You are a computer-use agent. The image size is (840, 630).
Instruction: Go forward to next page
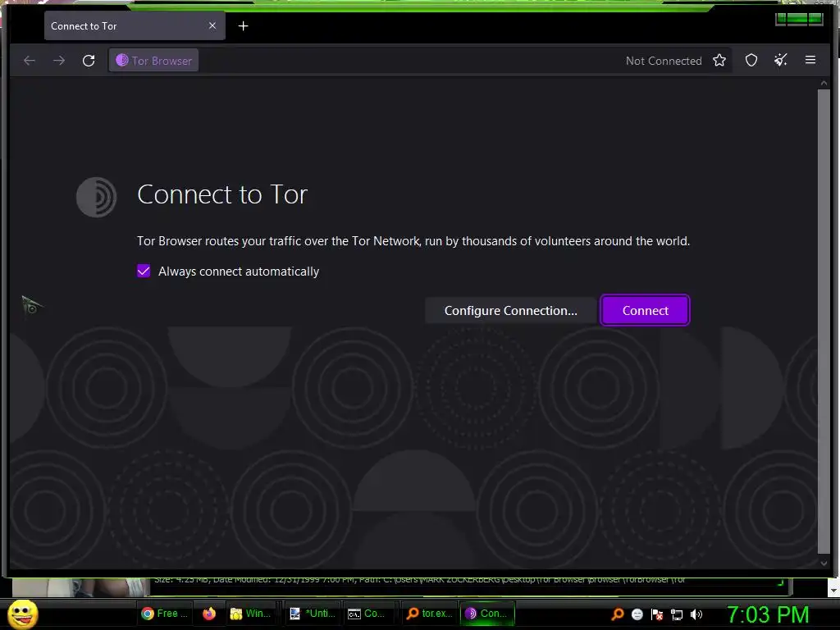[x=59, y=61]
